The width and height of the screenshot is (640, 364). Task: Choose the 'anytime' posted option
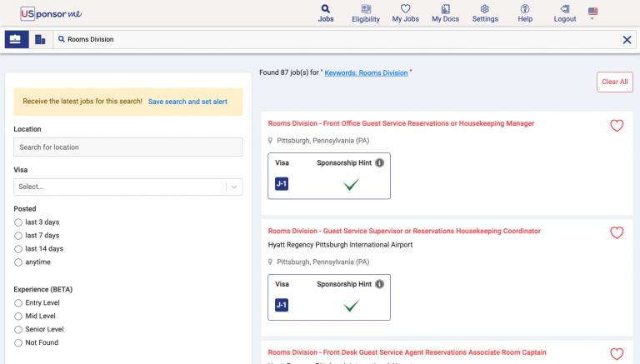click(x=19, y=262)
